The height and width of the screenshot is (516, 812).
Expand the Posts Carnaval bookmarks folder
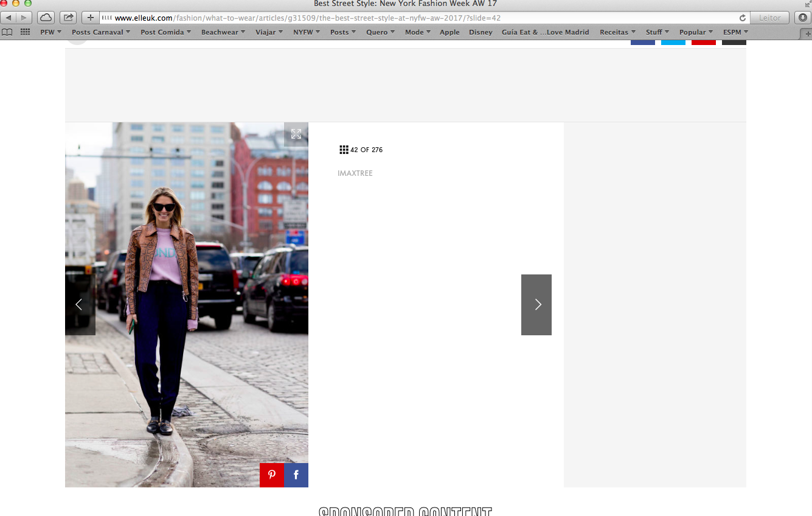click(100, 32)
